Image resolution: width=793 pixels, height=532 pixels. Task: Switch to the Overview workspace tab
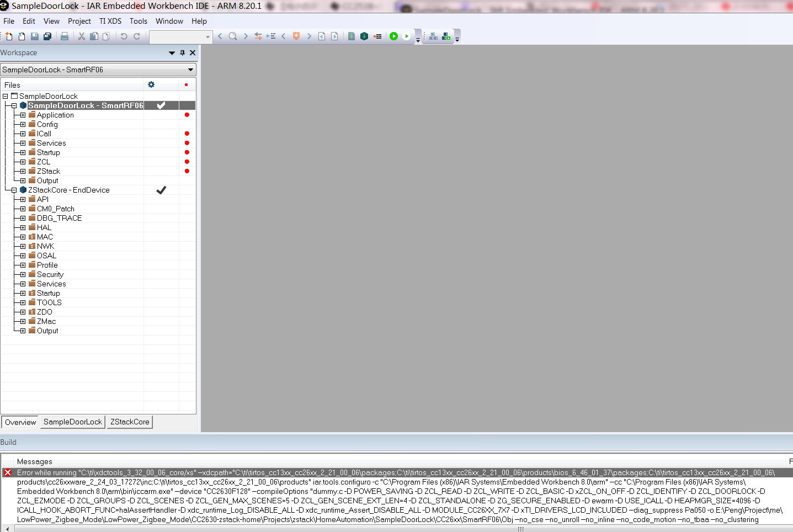pyautogui.click(x=20, y=422)
